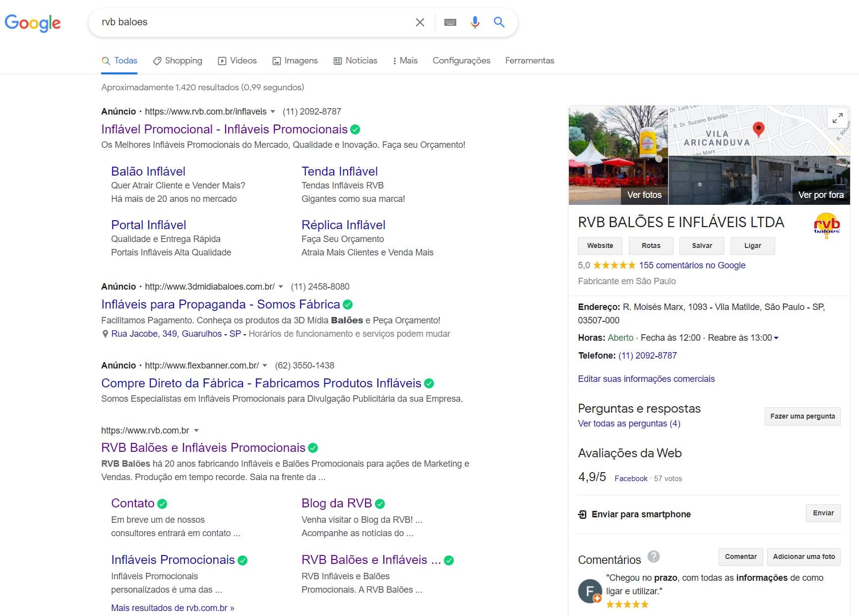Open the dropdown arrow next to rvb.com.br

(x=197, y=431)
